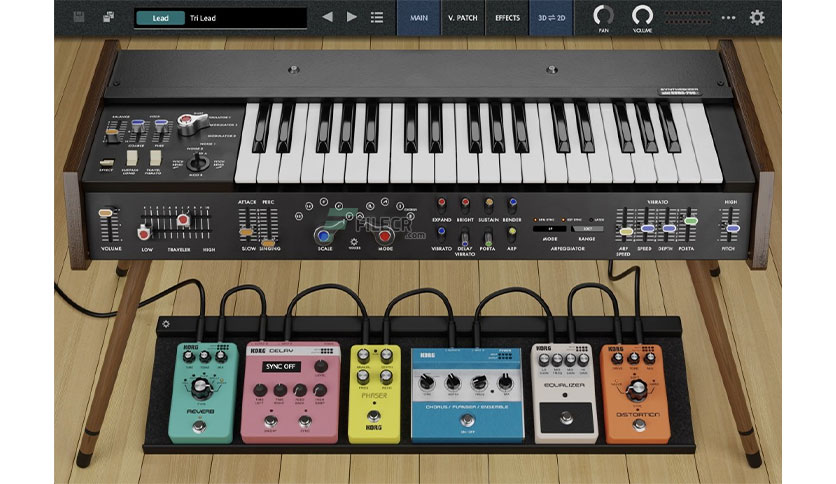Switch to the V. PATCH tab

coord(463,18)
